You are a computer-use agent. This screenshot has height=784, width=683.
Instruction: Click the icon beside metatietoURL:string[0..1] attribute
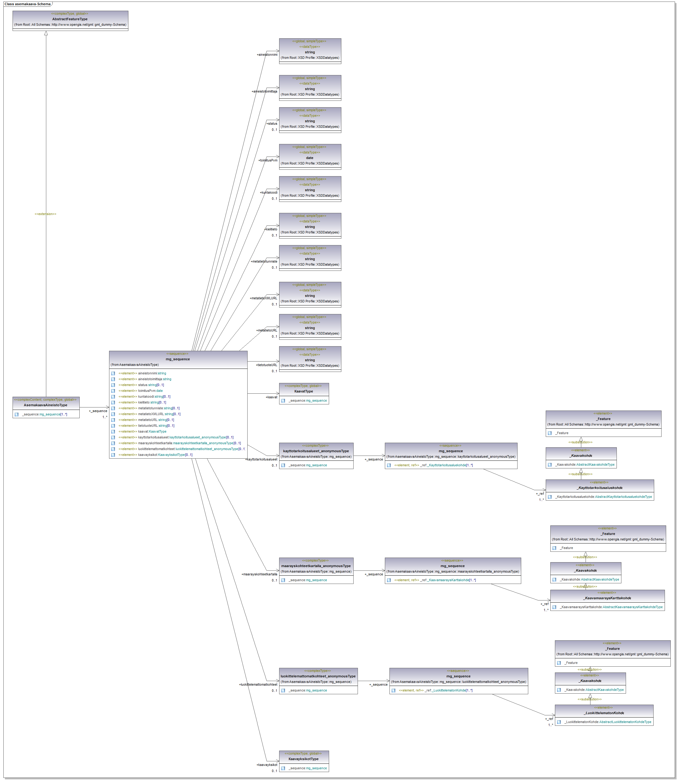click(x=113, y=420)
